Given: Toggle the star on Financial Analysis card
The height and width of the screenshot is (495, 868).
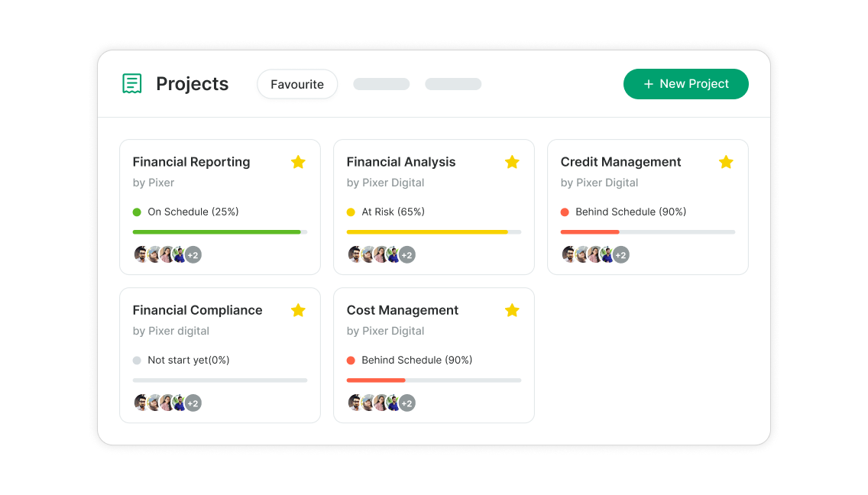Looking at the screenshot, I should (512, 162).
